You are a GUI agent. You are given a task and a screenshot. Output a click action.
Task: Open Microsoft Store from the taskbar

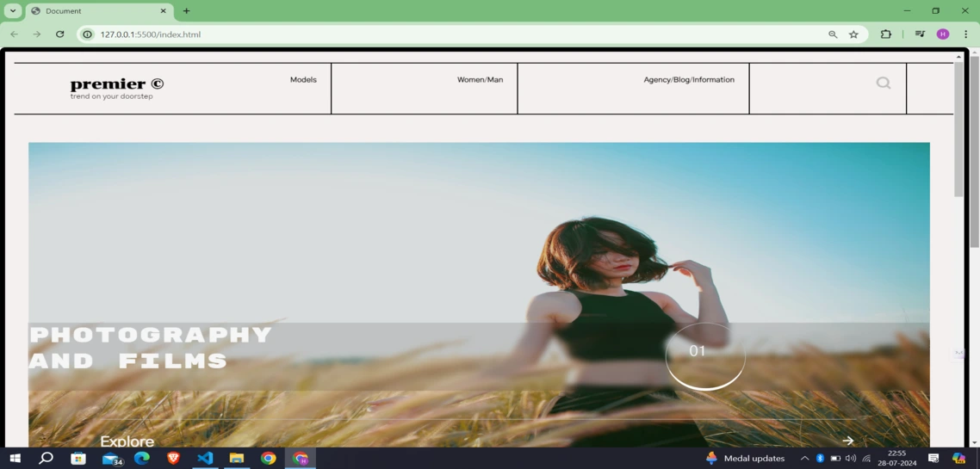click(78, 459)
